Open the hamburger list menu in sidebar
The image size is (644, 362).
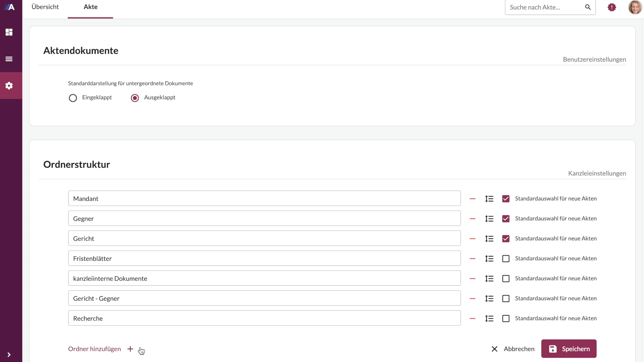click(x=9, y=59)
